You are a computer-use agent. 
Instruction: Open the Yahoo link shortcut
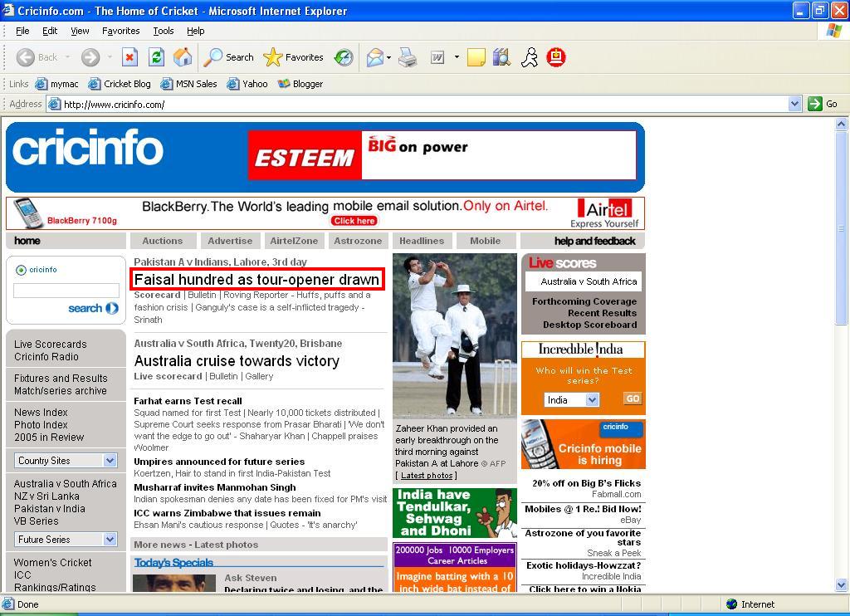(x=247, y=84)
